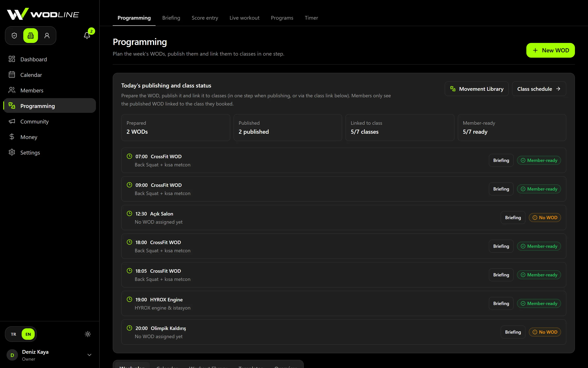
Task: Switch to the Score entry tab
Action: [x=205, y=18]
